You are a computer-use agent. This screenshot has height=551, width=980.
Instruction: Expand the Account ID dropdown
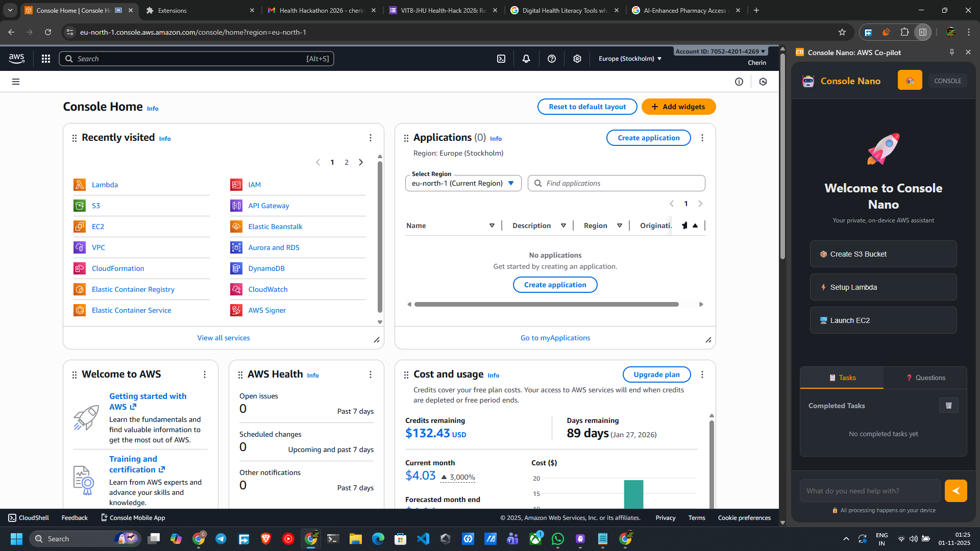tap(720, 51)
